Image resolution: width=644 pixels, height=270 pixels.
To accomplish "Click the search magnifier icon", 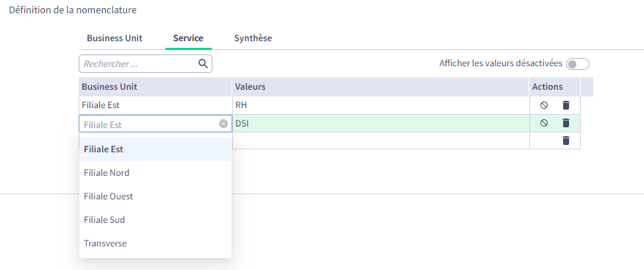I will 203,63.
